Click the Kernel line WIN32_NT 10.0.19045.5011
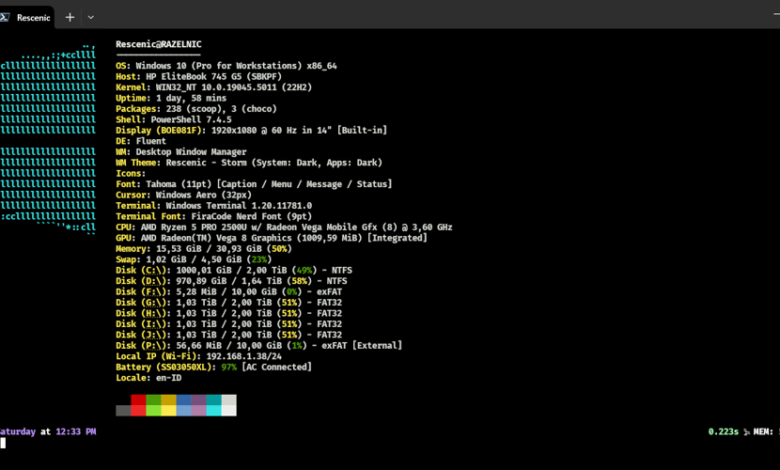780x470 pixels. coord(214,88)
